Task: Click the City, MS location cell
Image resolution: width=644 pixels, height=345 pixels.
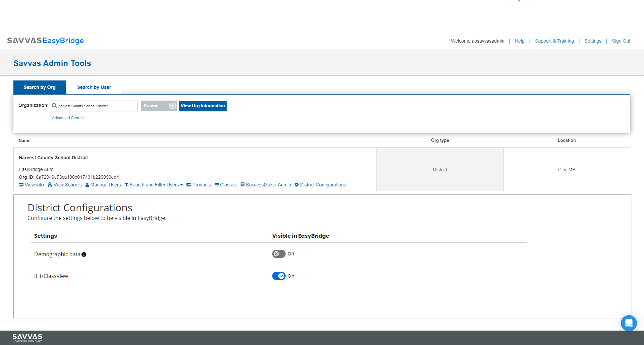Action: coord(567,169)
